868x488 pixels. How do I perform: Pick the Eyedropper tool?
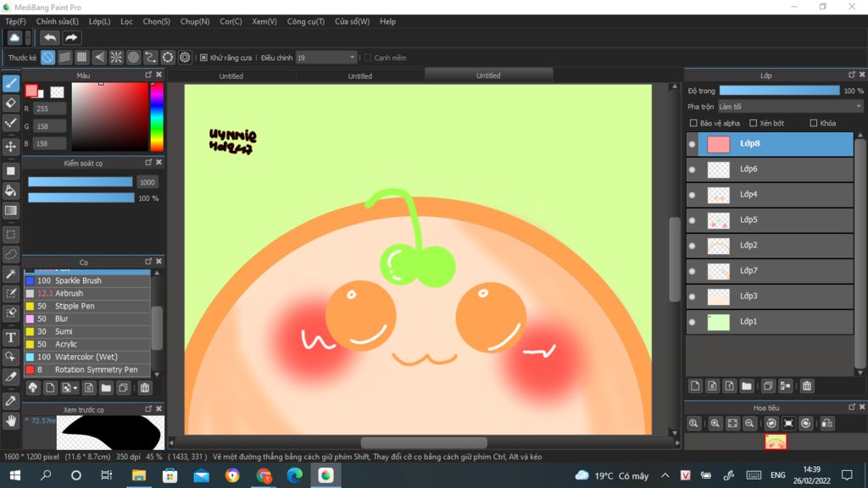point(10,401)
